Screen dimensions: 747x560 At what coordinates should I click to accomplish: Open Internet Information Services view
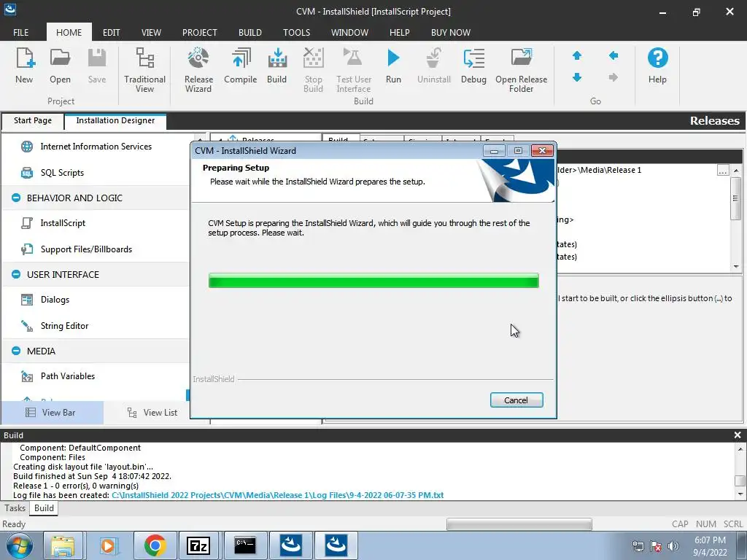click(x=96, y=147)
